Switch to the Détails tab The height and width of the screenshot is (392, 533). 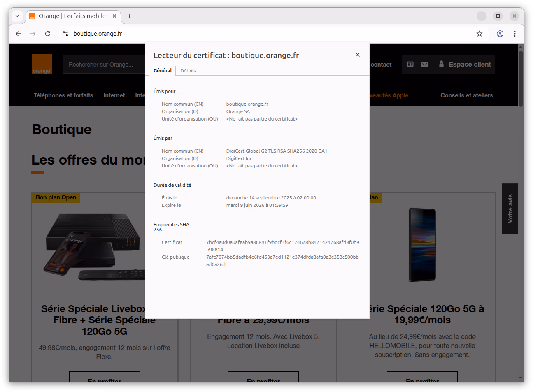188,71
